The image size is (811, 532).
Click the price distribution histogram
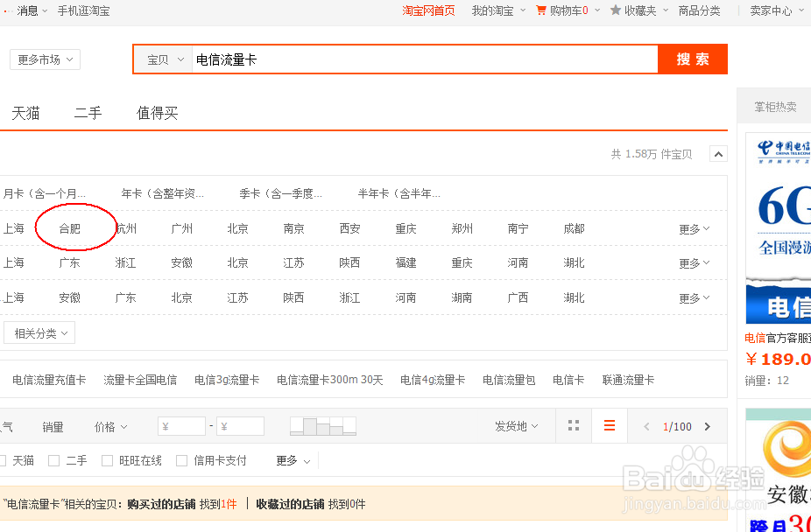pyautogui.click(x=323, y=426)
